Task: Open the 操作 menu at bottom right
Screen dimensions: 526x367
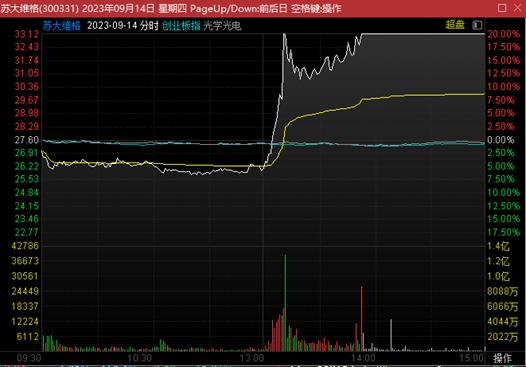Action: tap(502, 358)
